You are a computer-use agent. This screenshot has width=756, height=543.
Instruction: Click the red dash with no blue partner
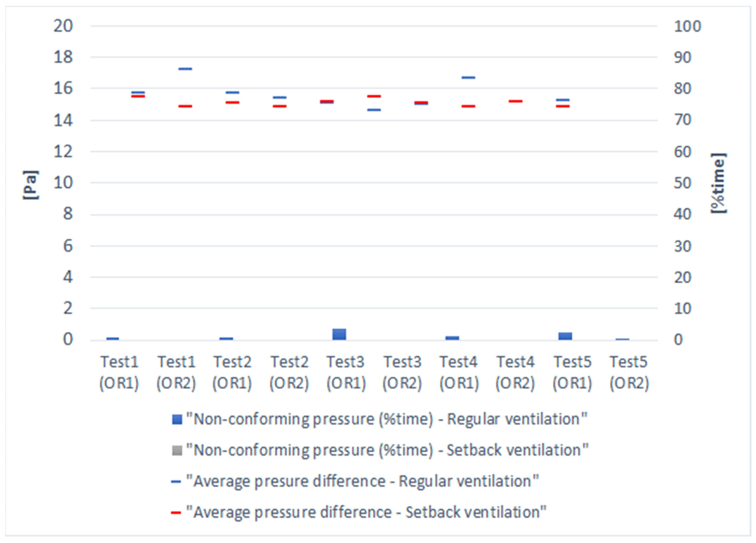515,101
